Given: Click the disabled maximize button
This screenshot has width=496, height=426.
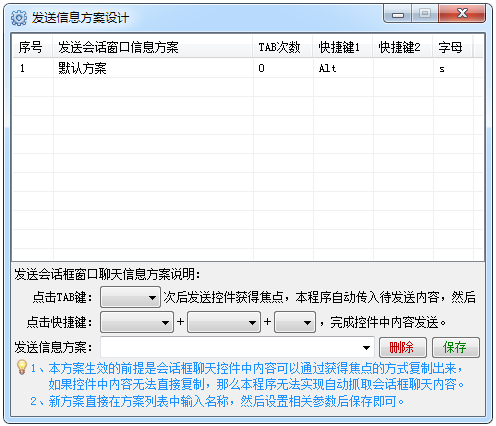Looking at the screenshot, I should coord(425,14).
